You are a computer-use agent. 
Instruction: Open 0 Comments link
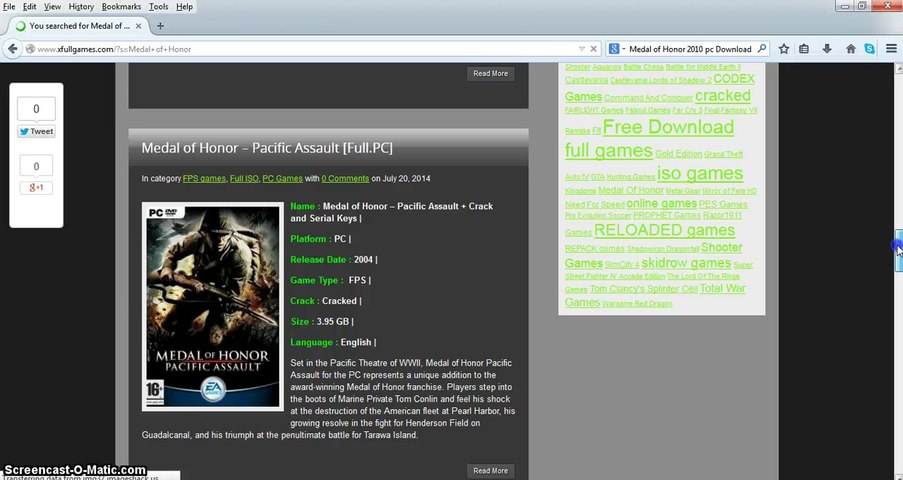[x=345, y=179]
